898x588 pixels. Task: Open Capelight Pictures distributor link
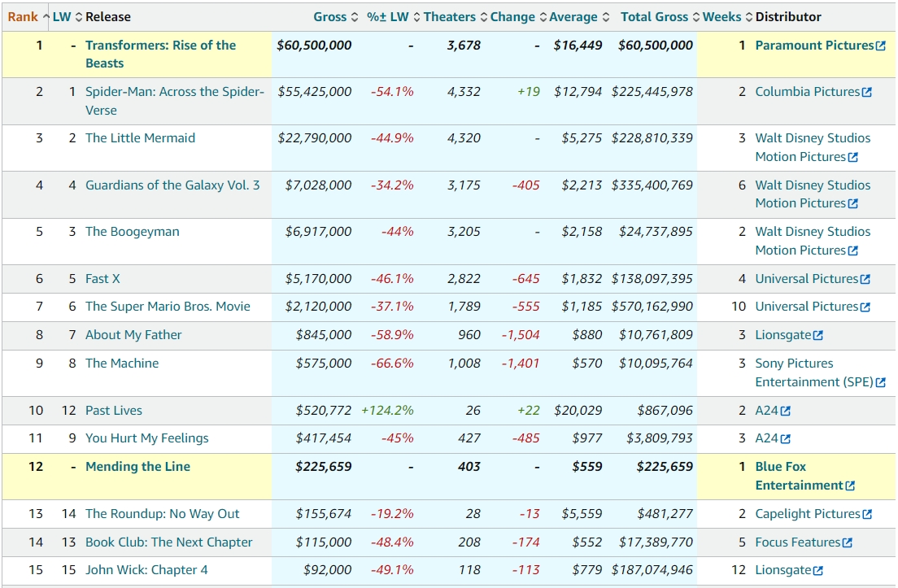pos(808,513)
